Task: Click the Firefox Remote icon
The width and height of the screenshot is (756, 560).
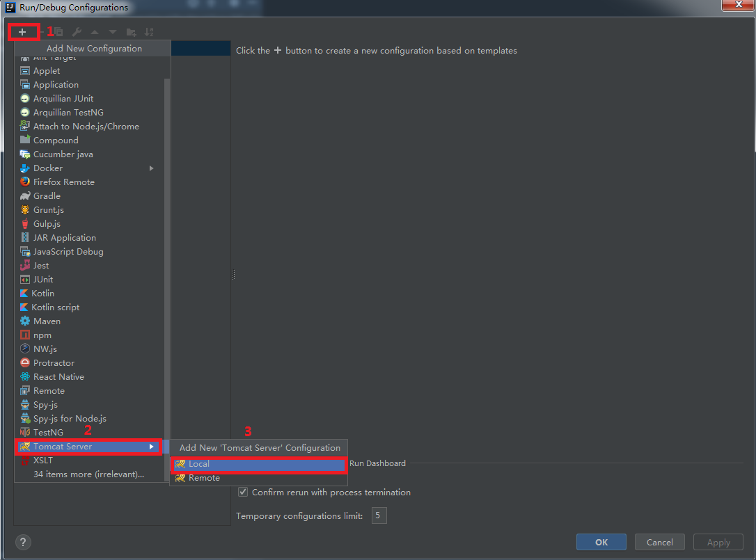Action: [25, 182]
